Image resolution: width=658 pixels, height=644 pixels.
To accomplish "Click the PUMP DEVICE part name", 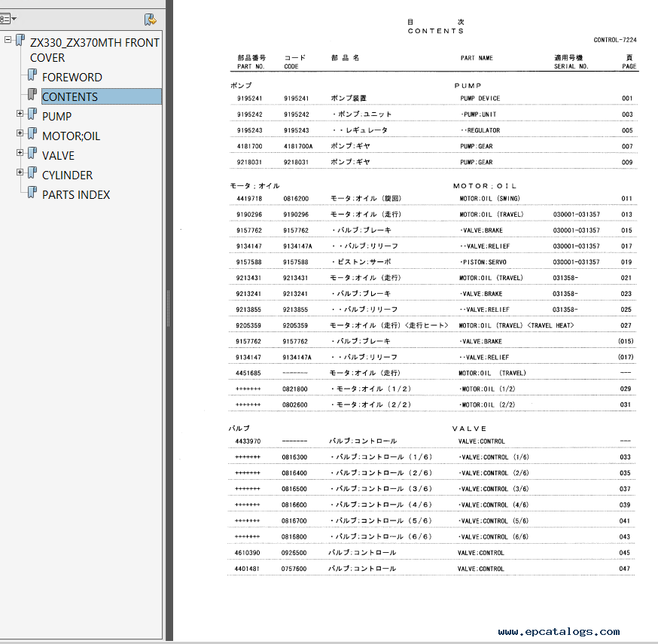I will click(480, 98).
